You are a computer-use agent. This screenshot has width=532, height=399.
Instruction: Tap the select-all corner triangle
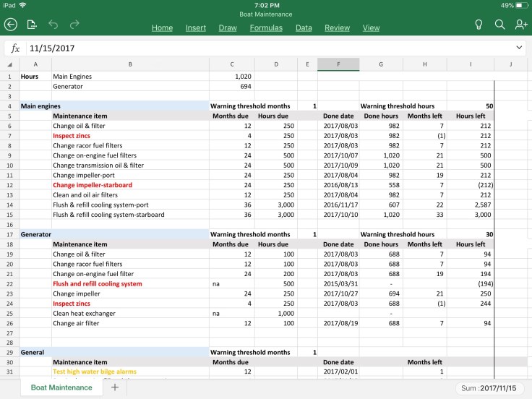[x=9, y=64]
